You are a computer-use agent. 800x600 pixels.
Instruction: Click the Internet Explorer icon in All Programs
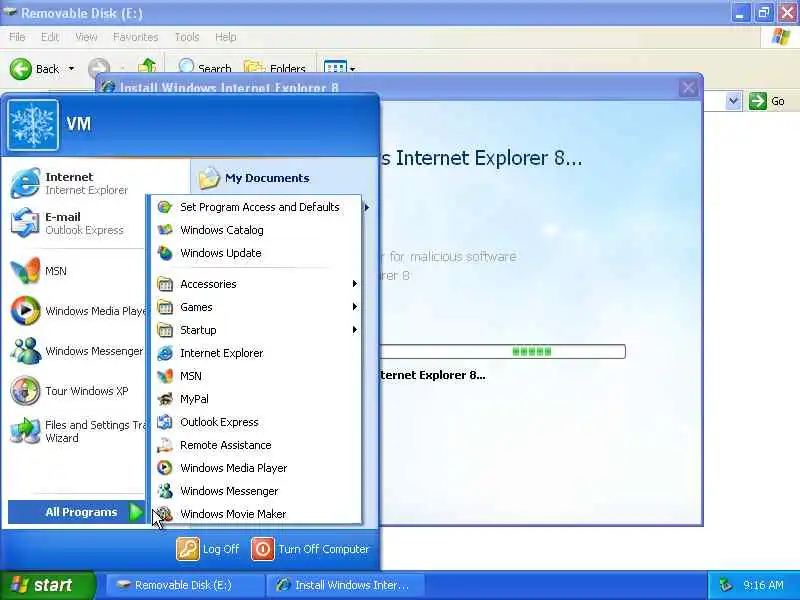[x=165, y=353]
